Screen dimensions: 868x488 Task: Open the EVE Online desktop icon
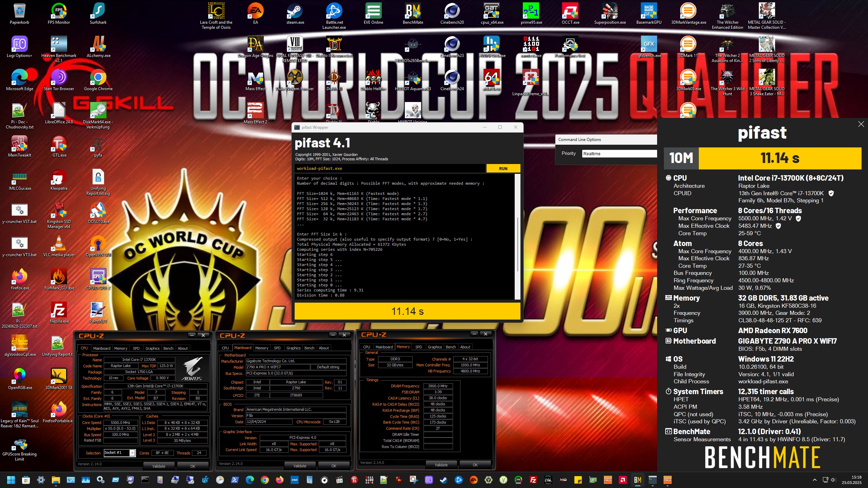(373, 14)
